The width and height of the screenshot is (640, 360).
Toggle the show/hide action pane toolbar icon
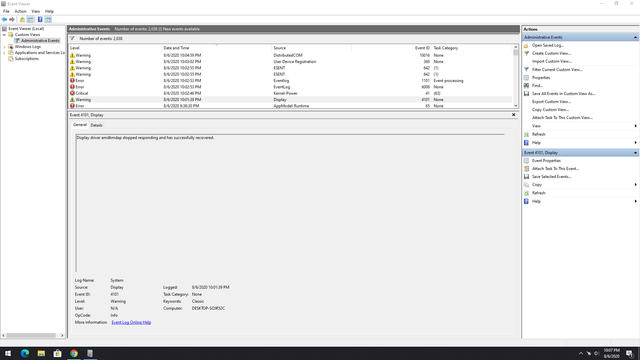click(48, 20)
